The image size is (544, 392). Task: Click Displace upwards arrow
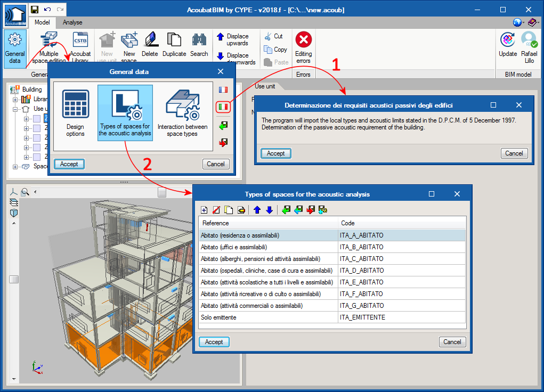pos(233,39)
